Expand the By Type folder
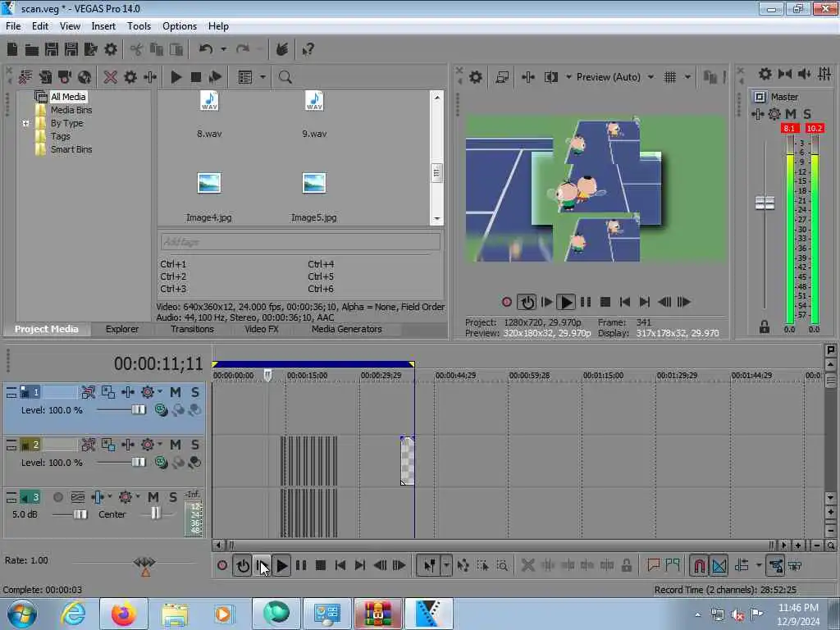This screenshot has width=840, height=630. (25, 123)
